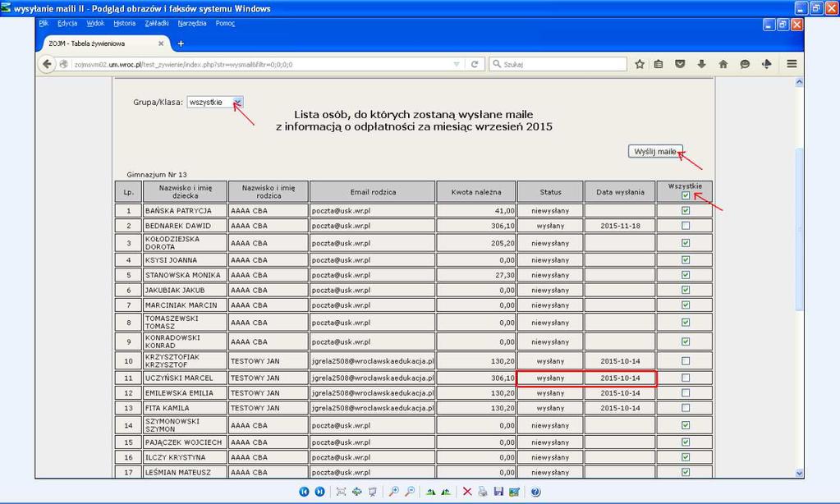Viewport: 840px width, 504px height.
Task: Toggle checkbox for PAJĄCZEK WOJCIECH
Action: point(685,442)
